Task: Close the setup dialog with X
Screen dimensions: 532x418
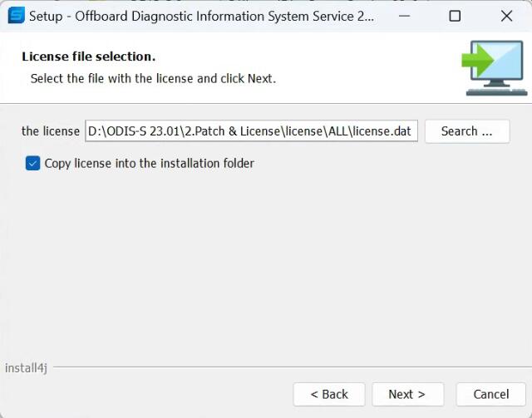Action: pyautogui.click(x=506, y=16)
